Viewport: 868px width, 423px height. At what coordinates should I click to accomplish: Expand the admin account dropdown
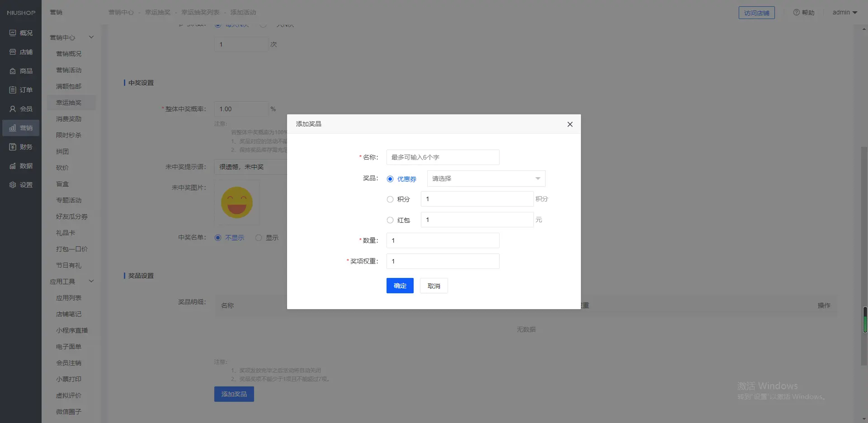coord(844,13)
